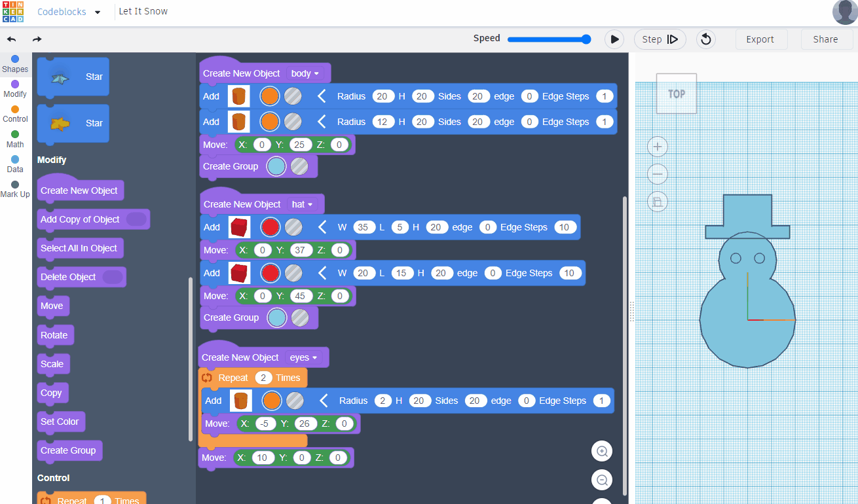Click the reset/restart circular arrow icon
858x504 pixels.
pos(705,39)
